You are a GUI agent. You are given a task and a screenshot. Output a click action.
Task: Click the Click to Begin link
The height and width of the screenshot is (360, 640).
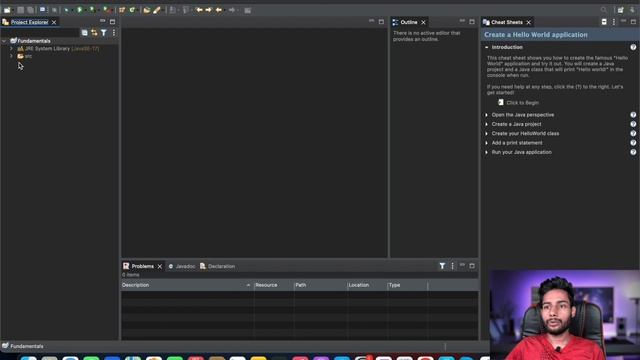coord(522,103)
